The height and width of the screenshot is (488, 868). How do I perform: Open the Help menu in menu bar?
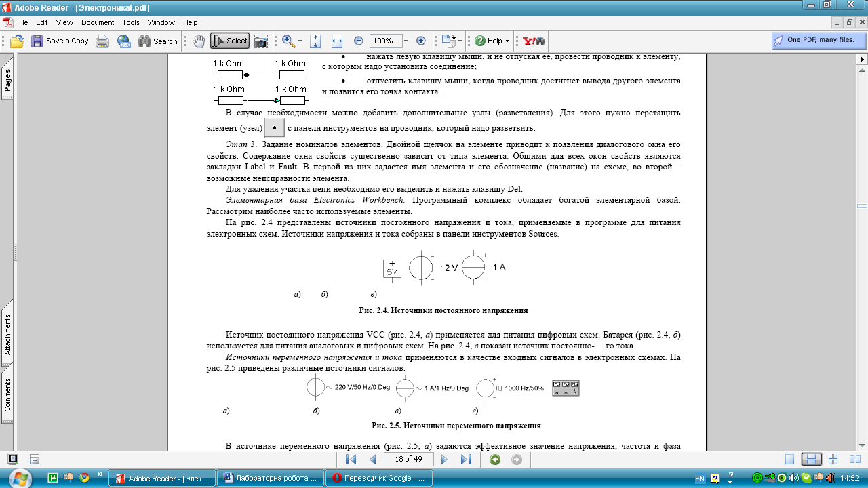(x=191, y=22)
